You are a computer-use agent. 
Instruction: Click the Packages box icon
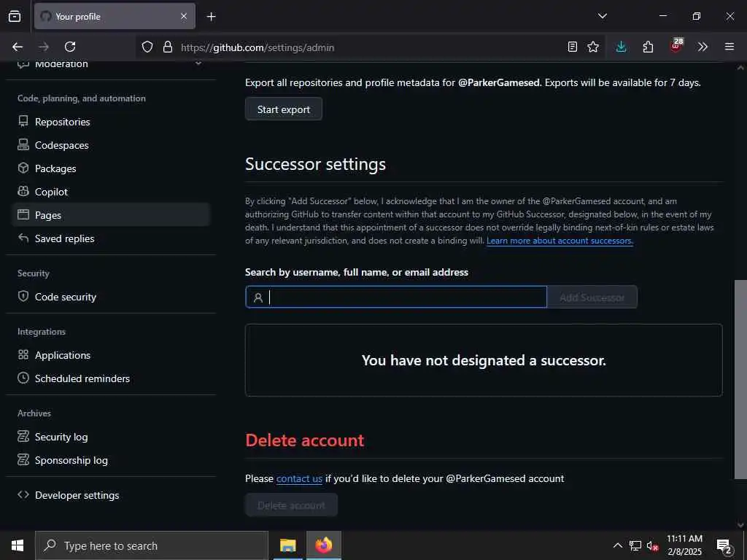pyautogui.click(x=23, y=168)
